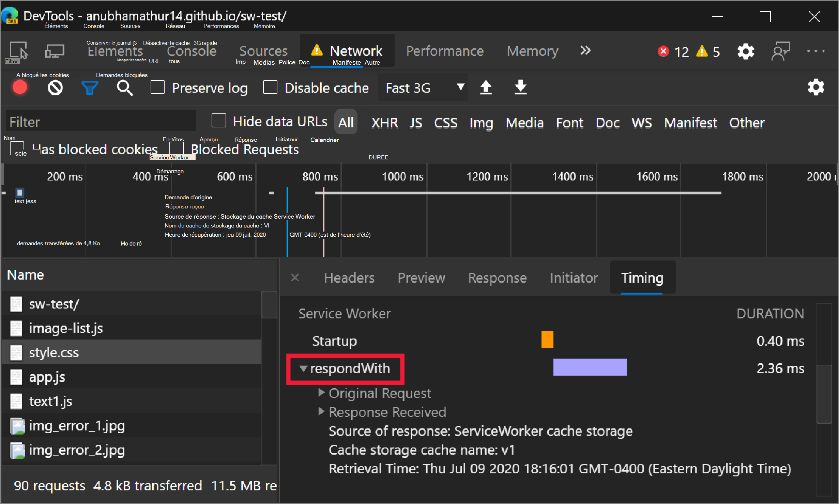
Task: Open the Performance panel tab
Action: tap(444, 51)
